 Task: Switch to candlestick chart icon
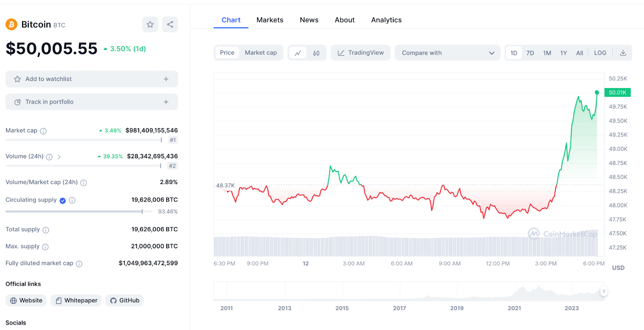pos(316,53)
